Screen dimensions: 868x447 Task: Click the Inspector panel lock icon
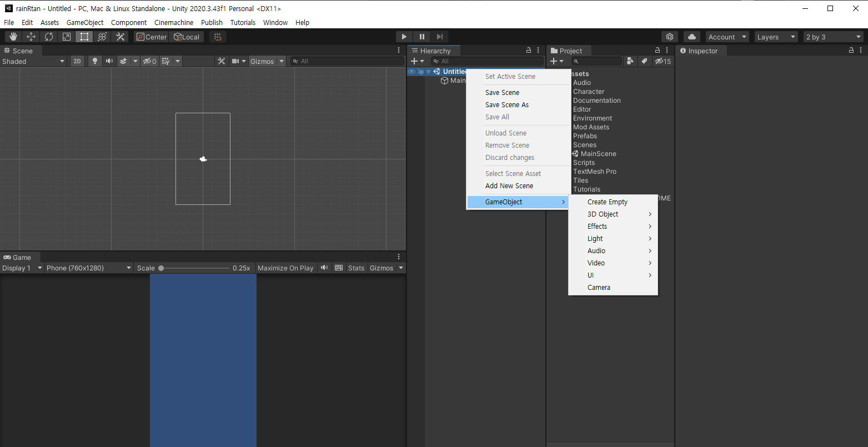[851, 51]
